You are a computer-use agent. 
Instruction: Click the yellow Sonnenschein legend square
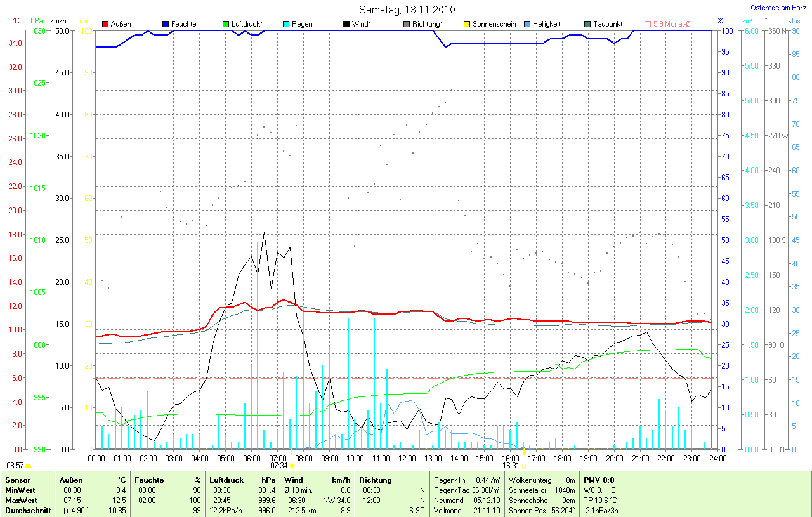(x=467, y=24)
